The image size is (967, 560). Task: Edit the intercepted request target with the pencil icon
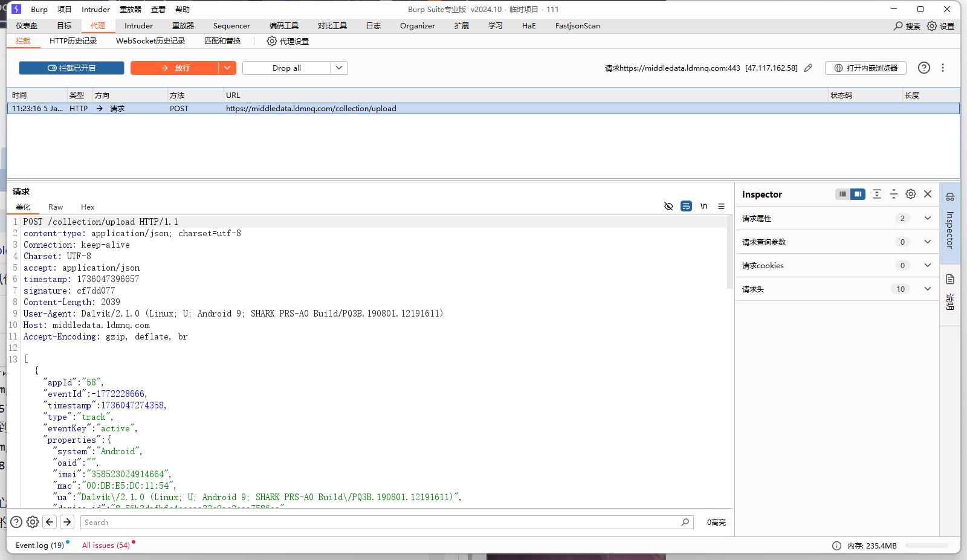(808, 68)
